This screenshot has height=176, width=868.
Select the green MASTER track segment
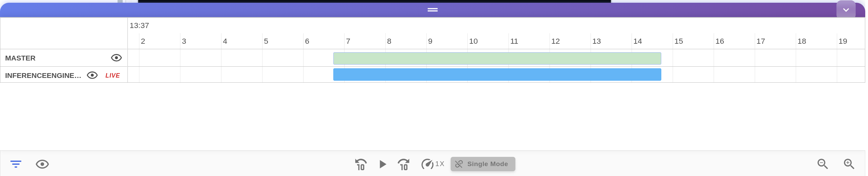coord(497,58)
